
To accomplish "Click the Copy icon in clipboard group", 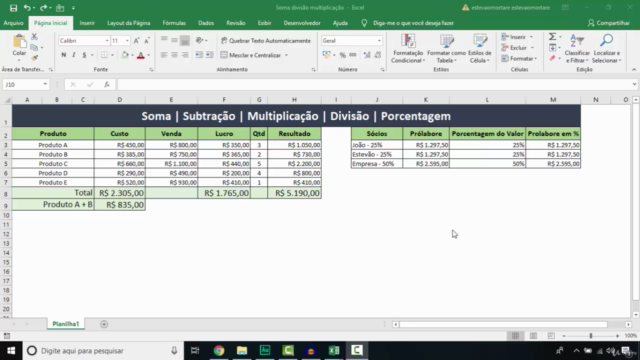I will (34, 47).
